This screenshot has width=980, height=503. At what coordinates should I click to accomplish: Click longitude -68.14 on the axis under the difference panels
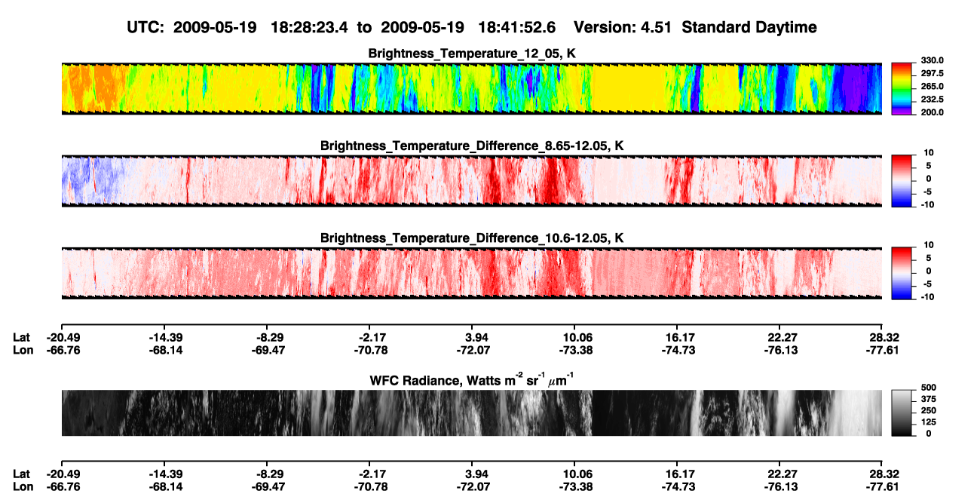[x=166, y=350]
